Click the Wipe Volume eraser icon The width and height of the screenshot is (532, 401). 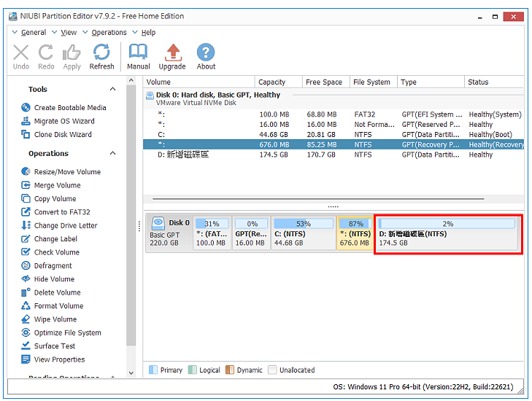[x=26, y=319]
